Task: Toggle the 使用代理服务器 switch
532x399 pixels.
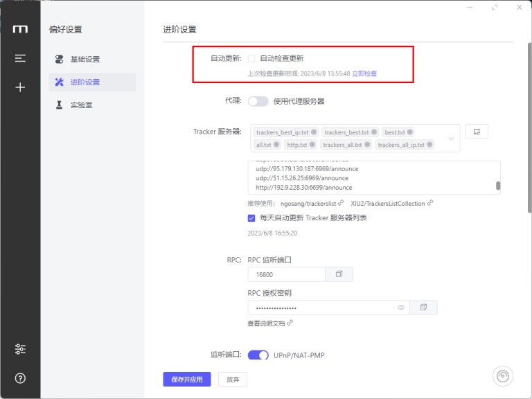Action: (x=258, y=101)
